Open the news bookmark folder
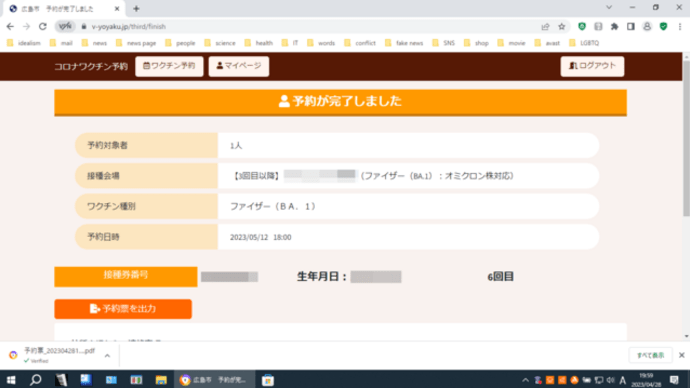Screen dimensions: 690x388 point(94,43)
